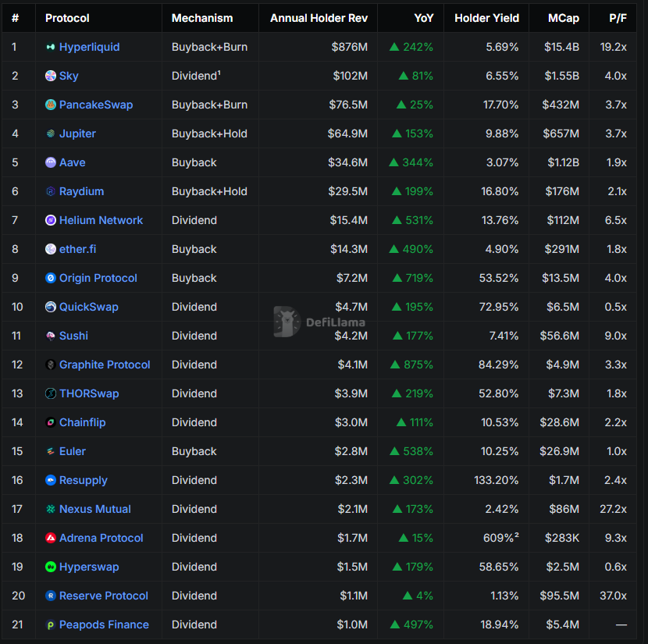
Task: Click the Raydium logo icon
Action: coord(51,191)
